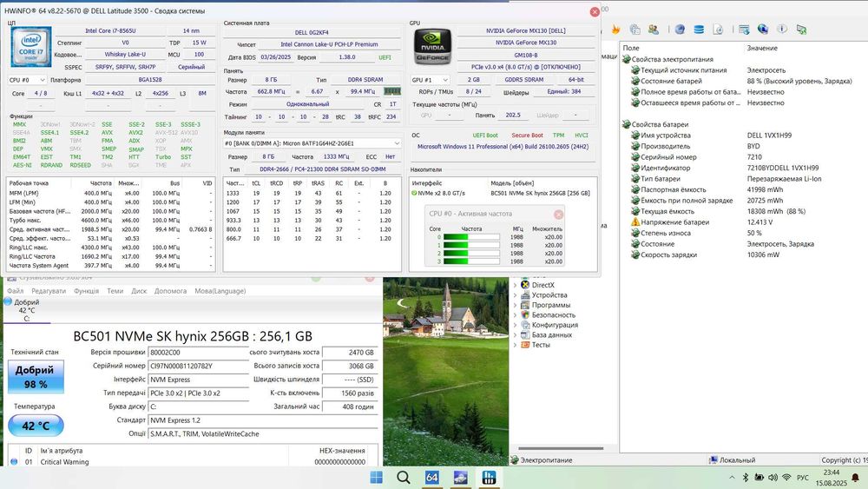Select the Добрий 42 °C C: disk tab

click(27, 310)
